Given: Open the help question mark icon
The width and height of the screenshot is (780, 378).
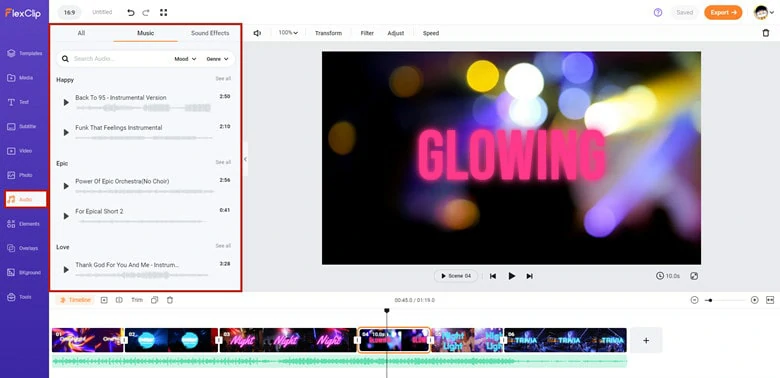Looking at the screenshot, I should point(658,12).
